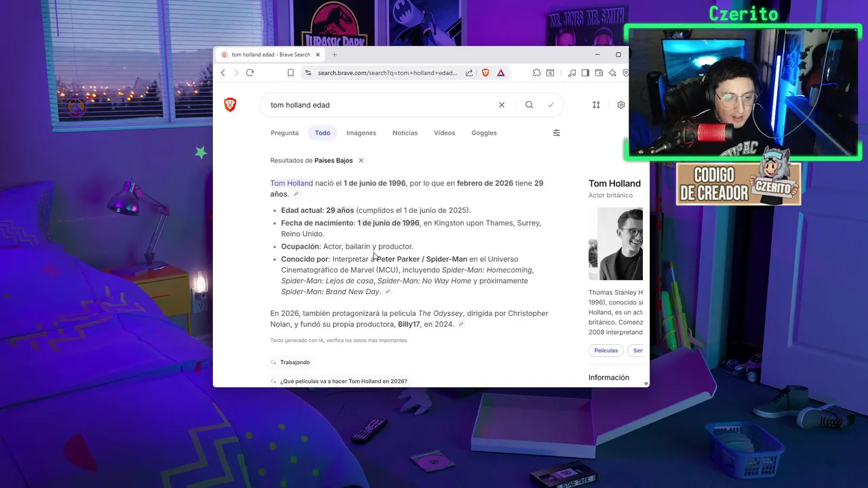The width and height of the screenshot is (868, 488).
Task: Switch to the Imágenes tab
Action: tap(361, 133)
